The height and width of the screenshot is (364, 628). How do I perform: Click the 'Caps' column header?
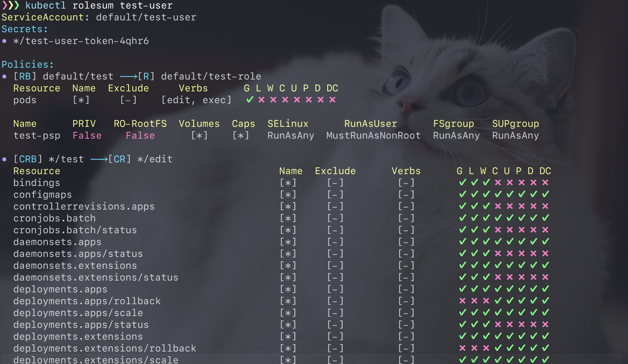[x=244, y=124]
